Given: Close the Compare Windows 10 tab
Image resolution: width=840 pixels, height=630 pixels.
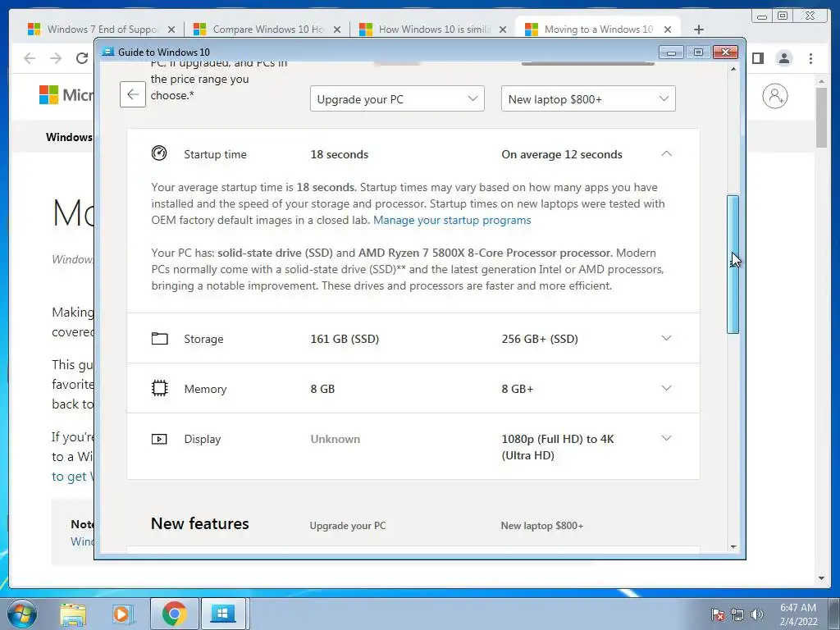Looking at the screenshot, I should coord(337,30).
